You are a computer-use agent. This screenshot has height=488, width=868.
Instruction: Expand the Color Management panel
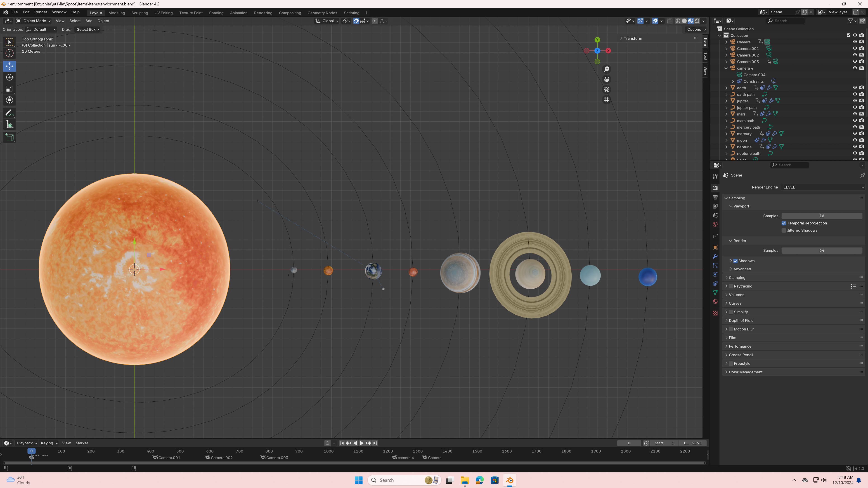(745, 372)
